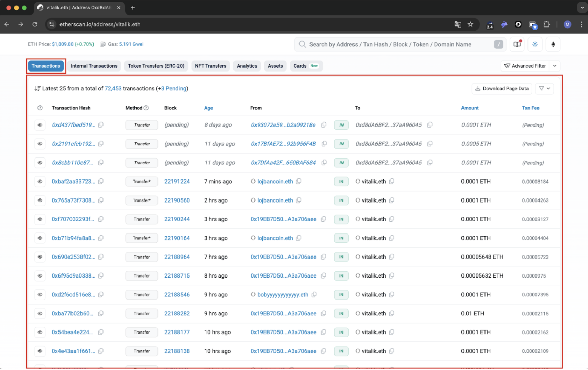The width and height of the screenshot is (588, 370).
Task: Switch to Internal Transactions tab
Action: click(94, 66)
